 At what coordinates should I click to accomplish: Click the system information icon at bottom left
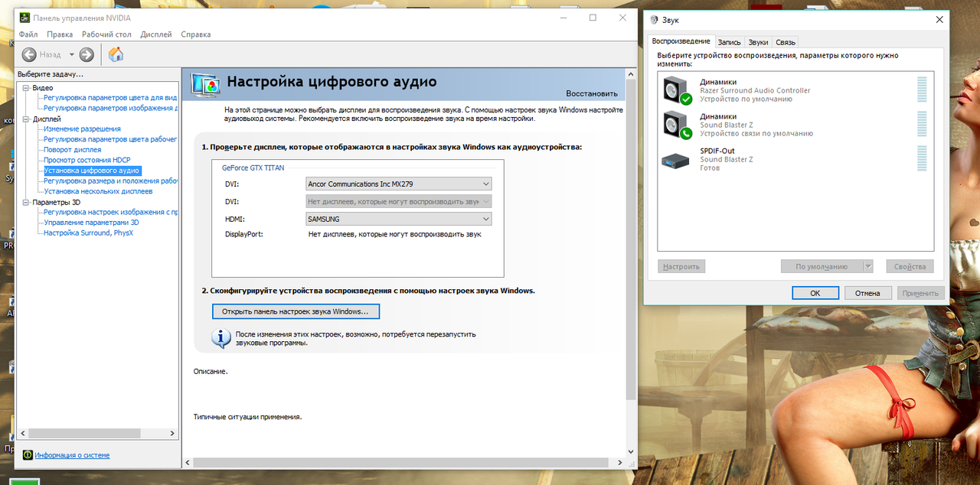tap(28, 455)
